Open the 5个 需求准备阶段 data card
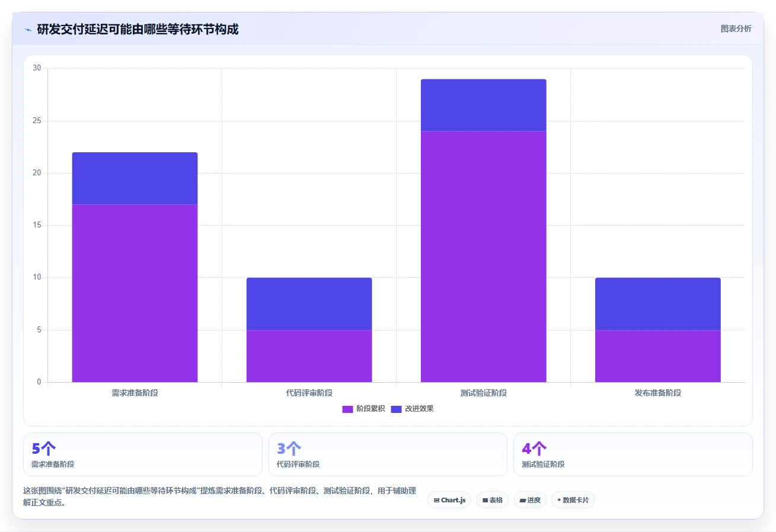 (x=142, y=454)
